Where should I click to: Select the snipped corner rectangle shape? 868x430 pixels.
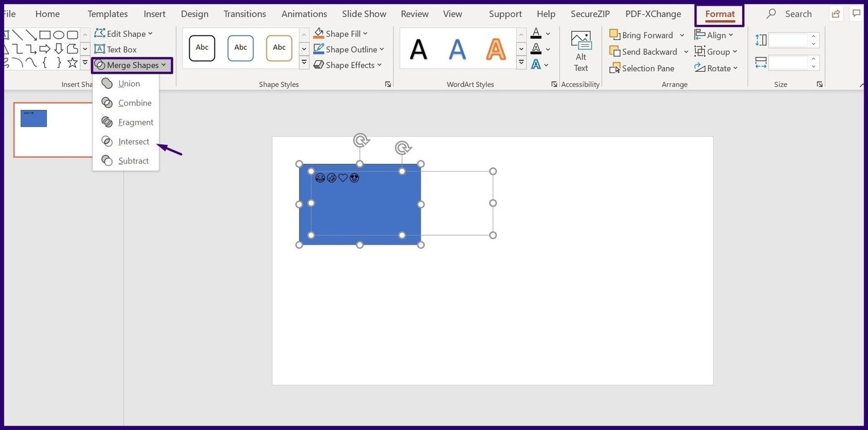tap(72, 49)
